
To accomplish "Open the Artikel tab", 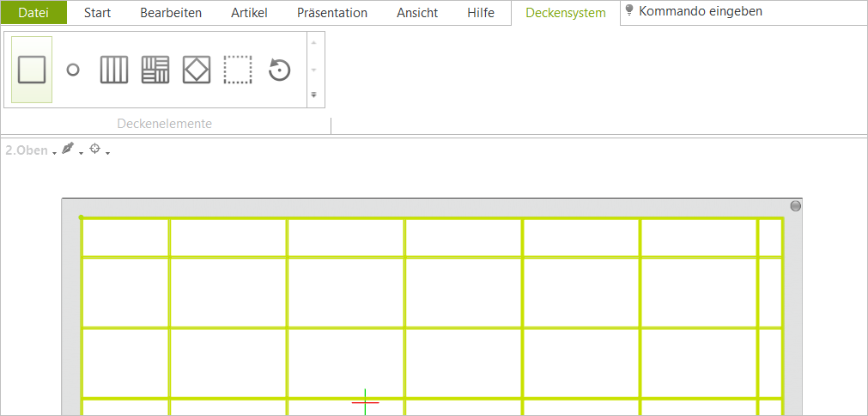I will click(249, 13).
